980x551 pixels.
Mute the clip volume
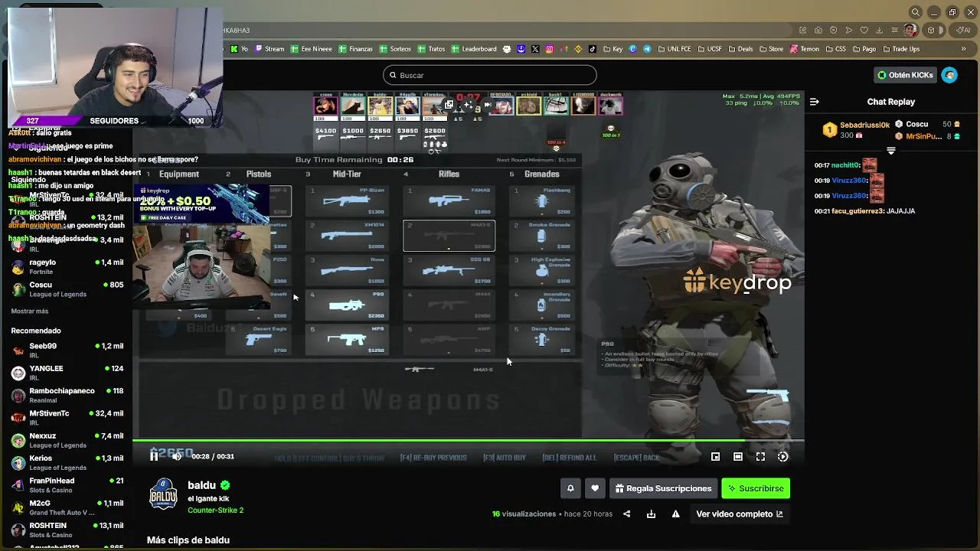point(177,456)
